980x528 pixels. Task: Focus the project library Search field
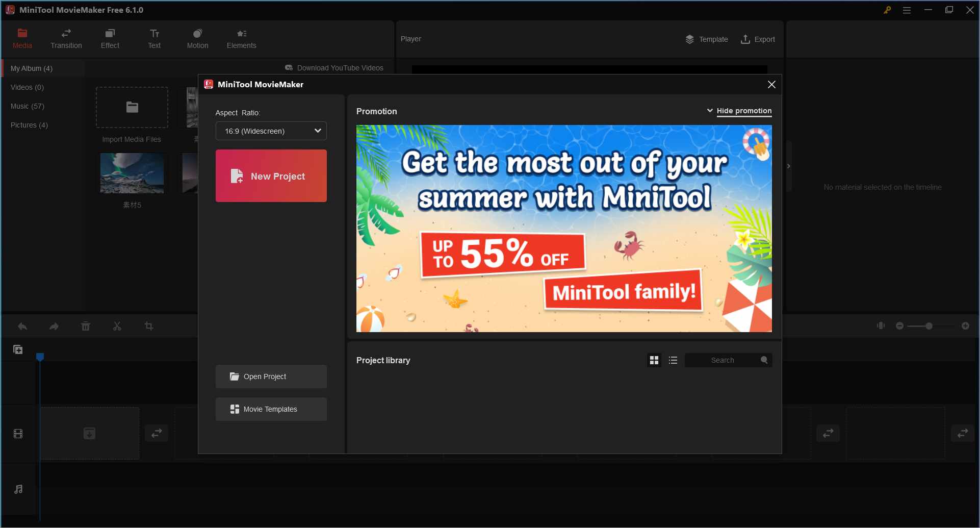(x=728, y=360)
